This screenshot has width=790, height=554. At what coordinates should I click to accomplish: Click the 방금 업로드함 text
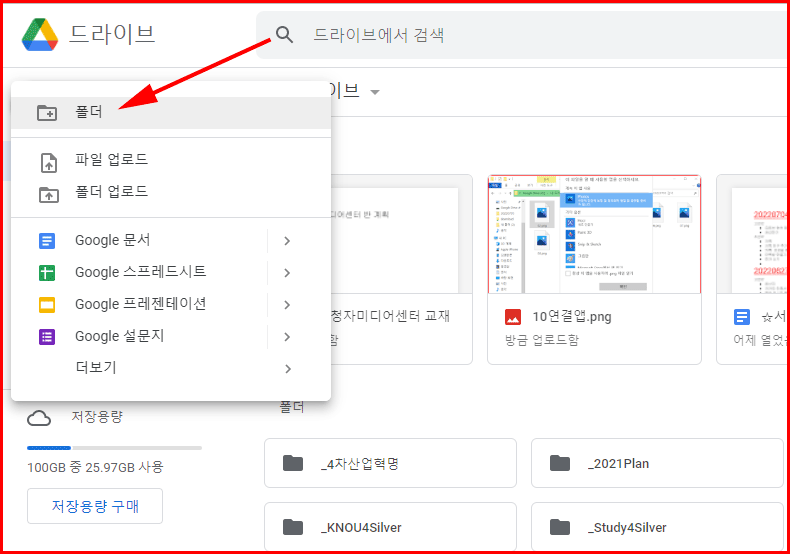pyautogui.click(x=542, y=340)
